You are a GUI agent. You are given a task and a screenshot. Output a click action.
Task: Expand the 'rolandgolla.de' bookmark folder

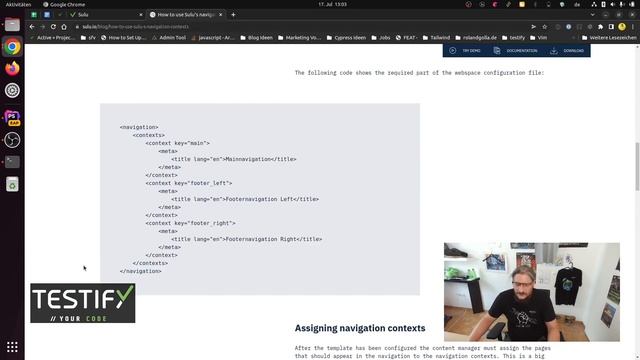click(476, 38)
